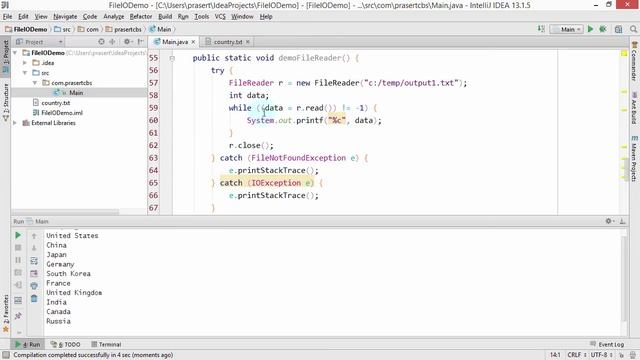Click the yellow inspection status indicator
The width and height of the screenshot is (640, 360).
coord(624,53)
